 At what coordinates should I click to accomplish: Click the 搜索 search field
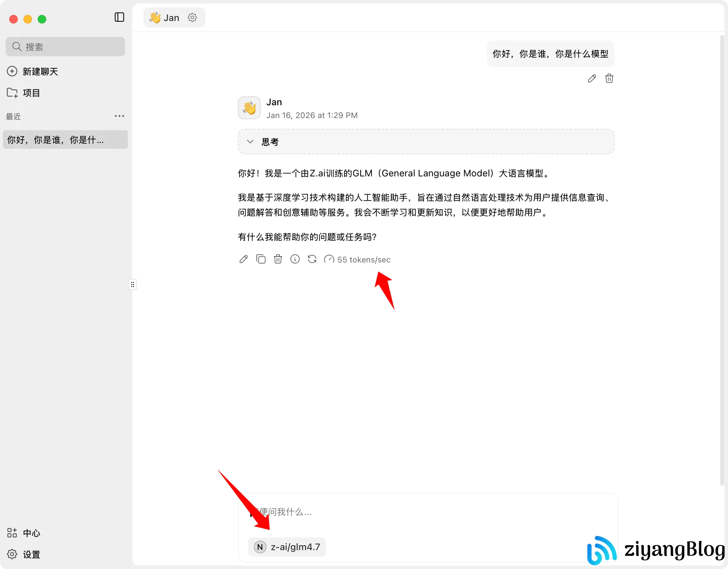pos(65,46)
